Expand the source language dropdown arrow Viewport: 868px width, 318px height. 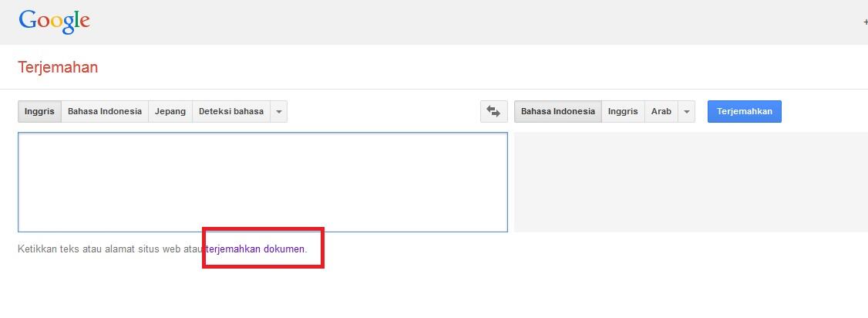279,111
